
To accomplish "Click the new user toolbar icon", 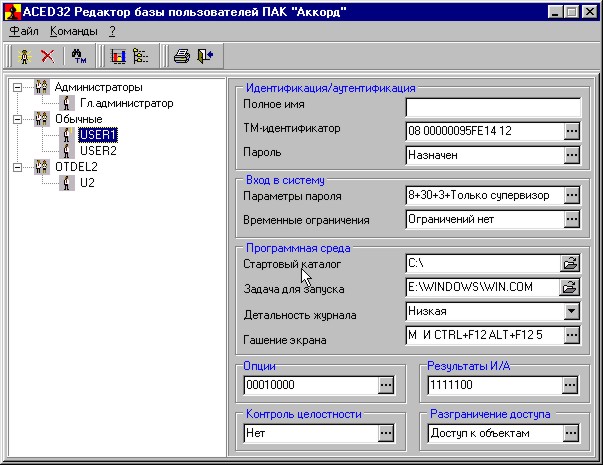I will click(25, 57).
